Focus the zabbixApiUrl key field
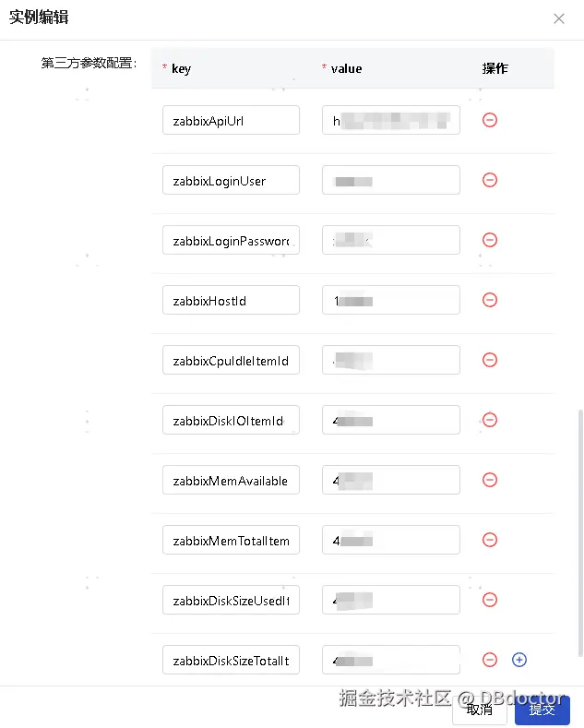The image size is (584, 728). (x=231, y=120)
